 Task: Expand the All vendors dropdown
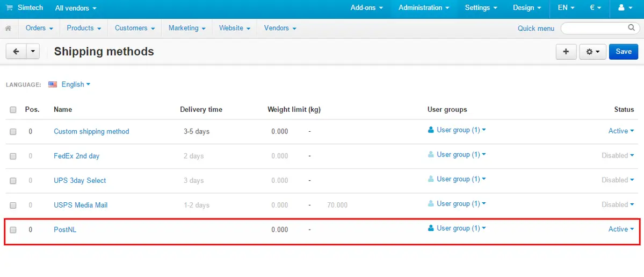point(76,9)
